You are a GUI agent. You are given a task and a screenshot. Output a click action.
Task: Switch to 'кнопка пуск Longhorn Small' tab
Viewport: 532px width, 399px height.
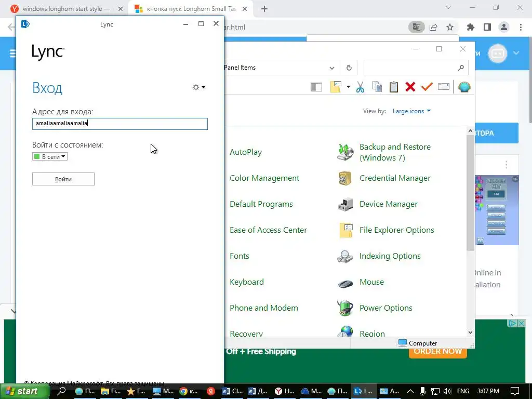(x=191, y=9)
